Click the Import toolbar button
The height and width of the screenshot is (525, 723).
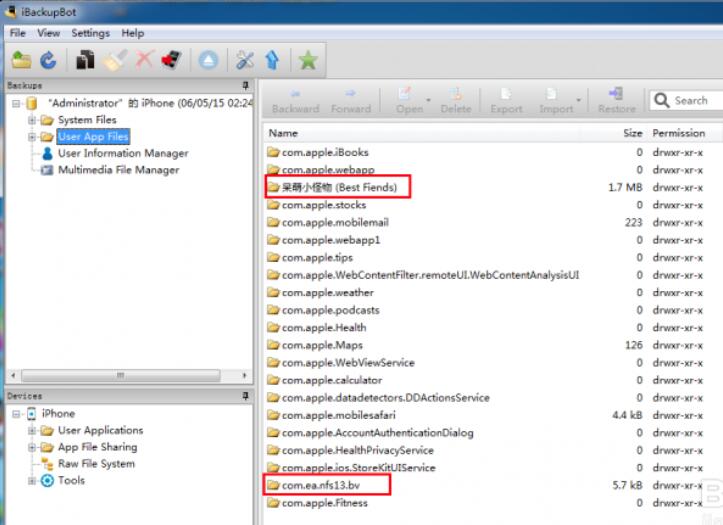click(x=556, y=101)
